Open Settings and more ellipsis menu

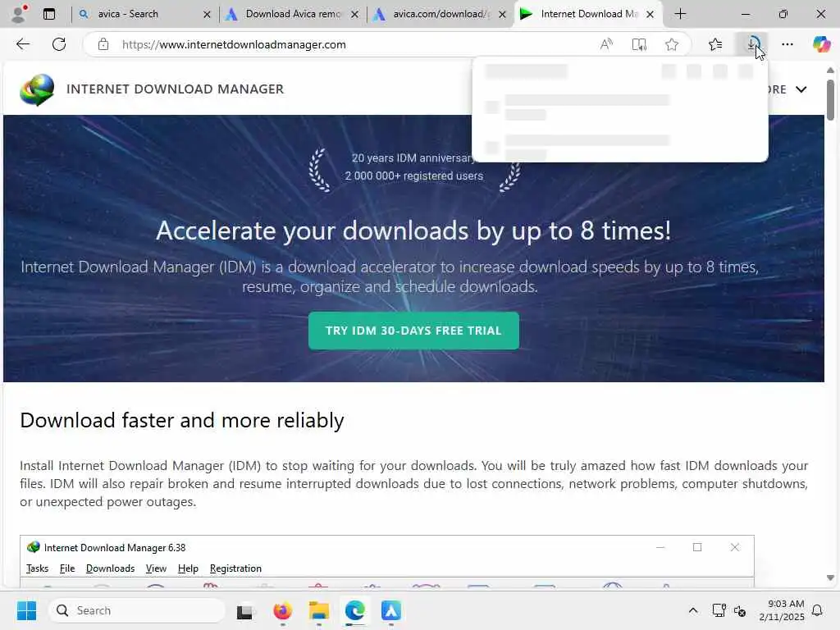point(787,44)
